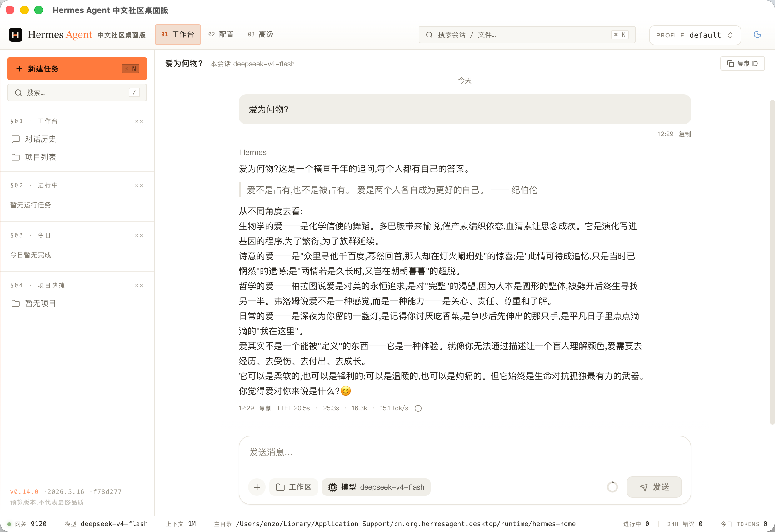Click the plus attach button in composer
The image size is (775, 532).
257,487
